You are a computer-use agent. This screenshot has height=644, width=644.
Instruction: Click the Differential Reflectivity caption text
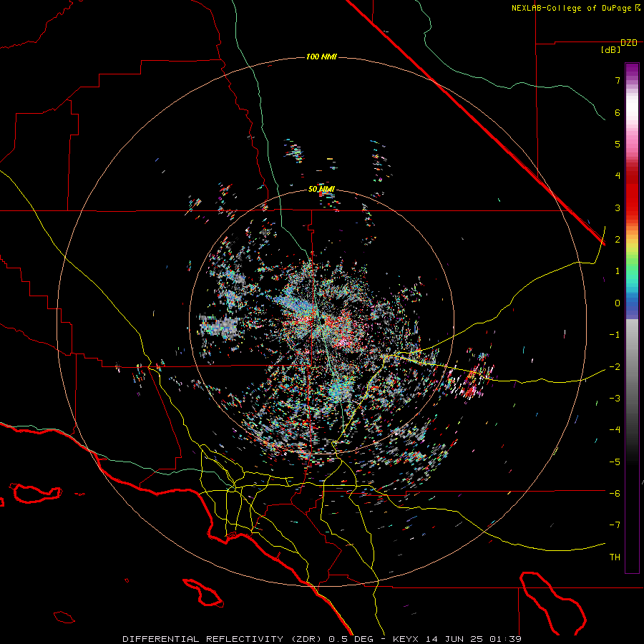tap(223, 639)
